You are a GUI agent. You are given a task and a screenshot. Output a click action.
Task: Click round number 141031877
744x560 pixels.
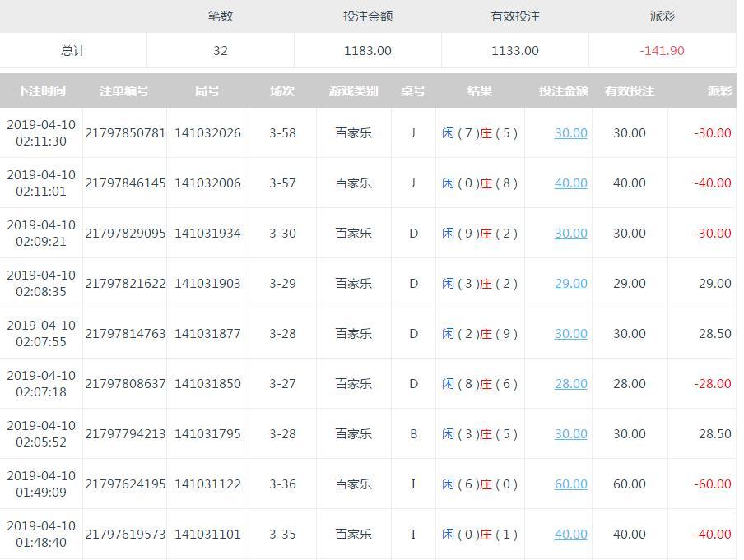pos(208,334)
